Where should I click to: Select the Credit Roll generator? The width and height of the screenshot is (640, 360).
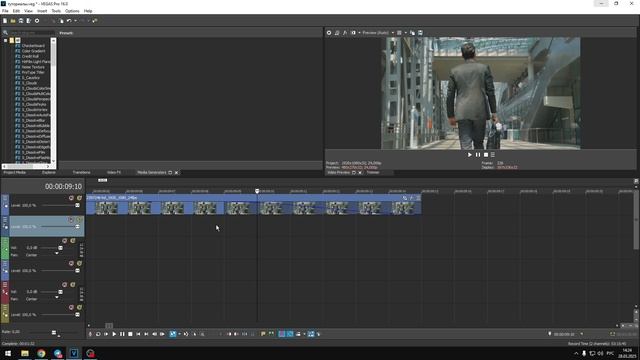coord(30,56)
